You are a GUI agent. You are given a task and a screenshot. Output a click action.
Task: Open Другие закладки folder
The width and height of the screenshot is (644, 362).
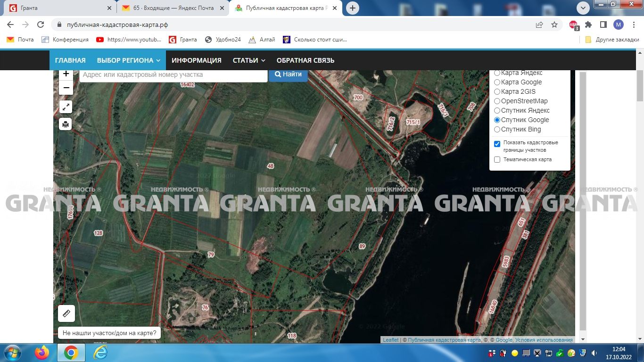(612, 40)
